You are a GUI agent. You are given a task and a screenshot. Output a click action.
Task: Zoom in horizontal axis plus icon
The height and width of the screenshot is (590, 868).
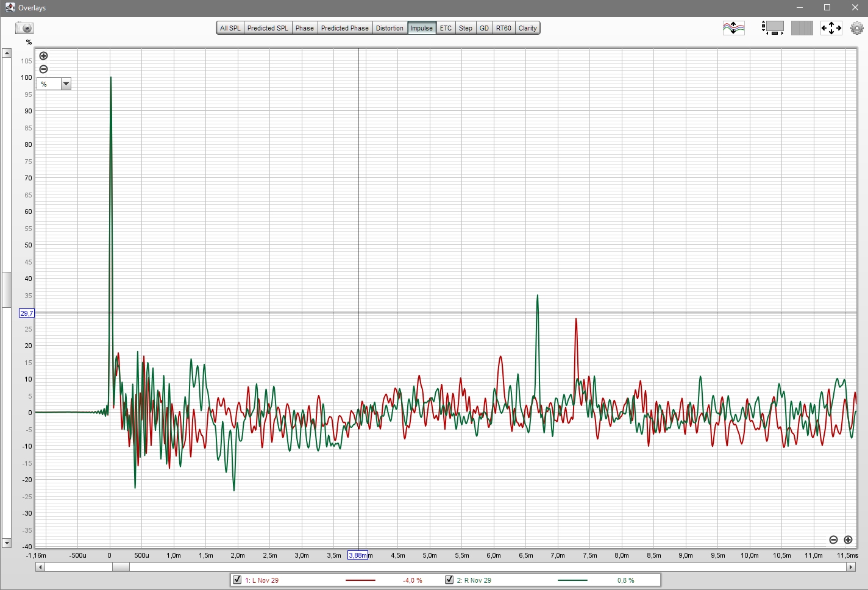click(848, 540)
